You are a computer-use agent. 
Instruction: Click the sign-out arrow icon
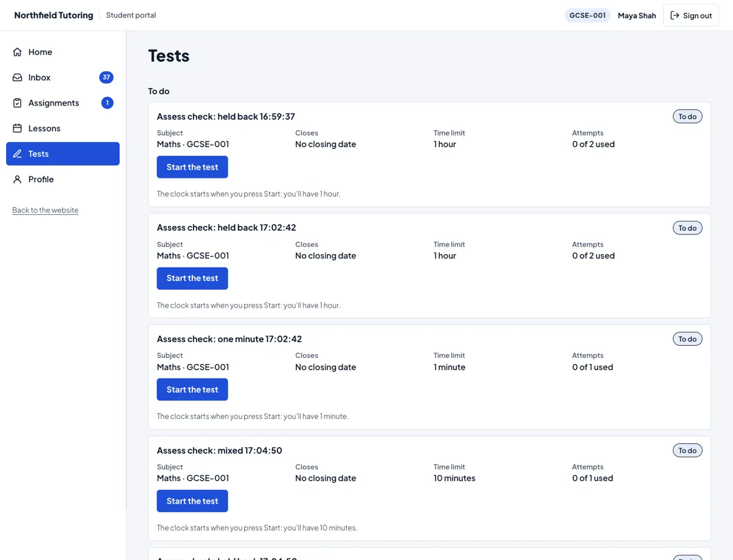click(x=675, y=15)
